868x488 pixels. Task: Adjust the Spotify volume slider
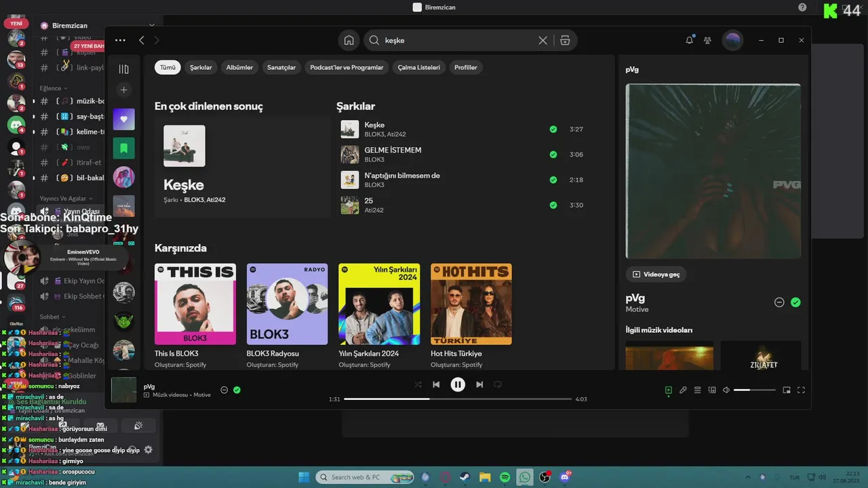tap(754, 390)
